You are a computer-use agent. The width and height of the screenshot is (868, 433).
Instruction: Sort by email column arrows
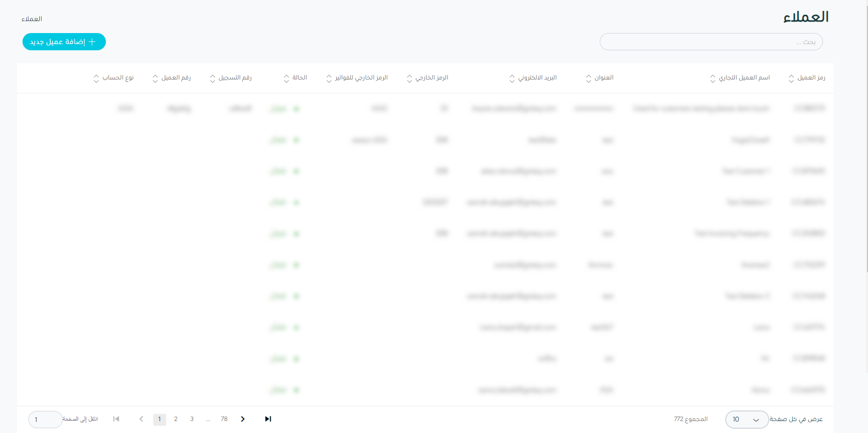[x=512, y=79]
